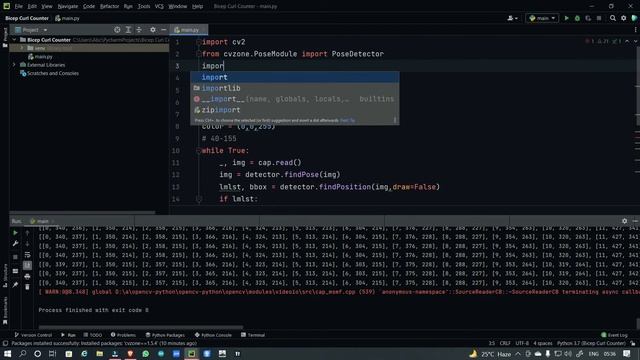Open the main run configuration dropdown
The height and width of the screenshot is (360, 640).
[x=542, y=18]
